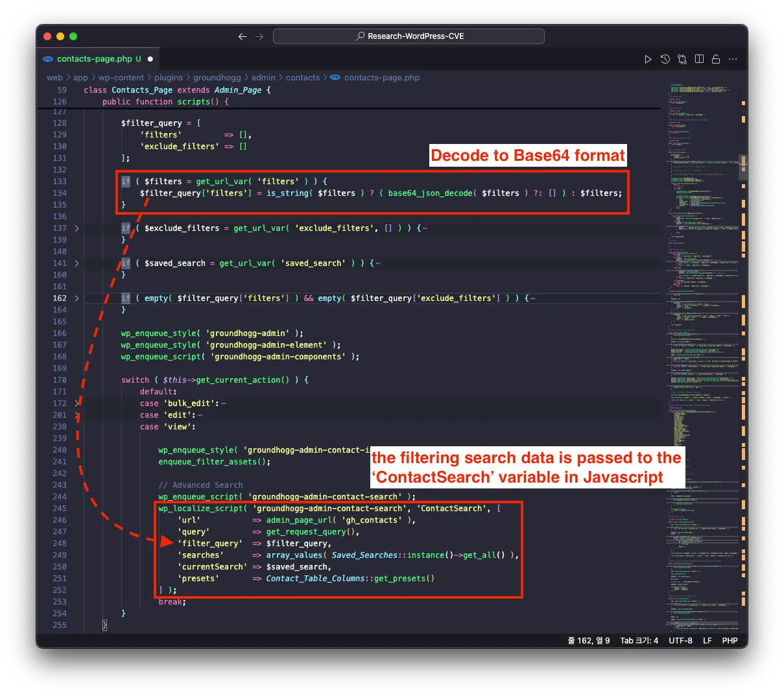Go back with the left arrow
This screenshot has width=784, height=696.
coord(243,36)
